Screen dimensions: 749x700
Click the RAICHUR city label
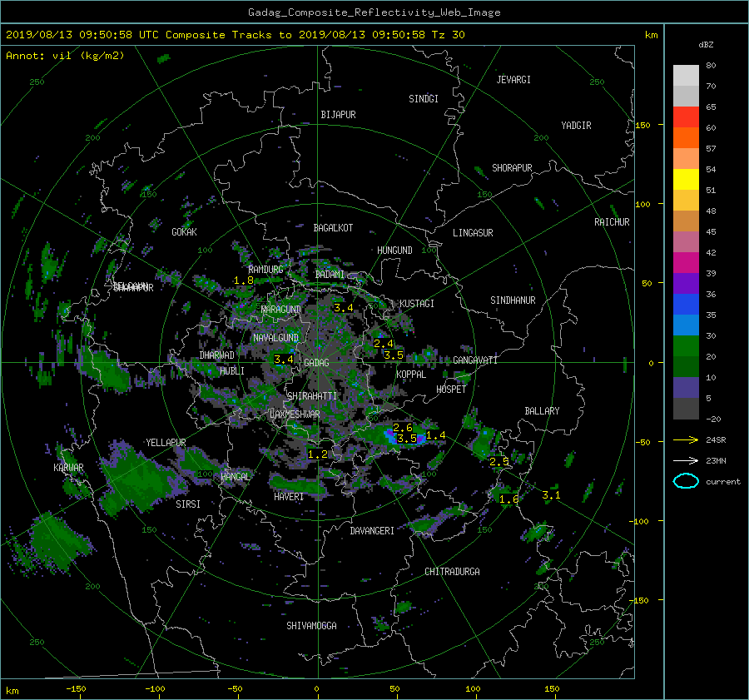[612, 222]
